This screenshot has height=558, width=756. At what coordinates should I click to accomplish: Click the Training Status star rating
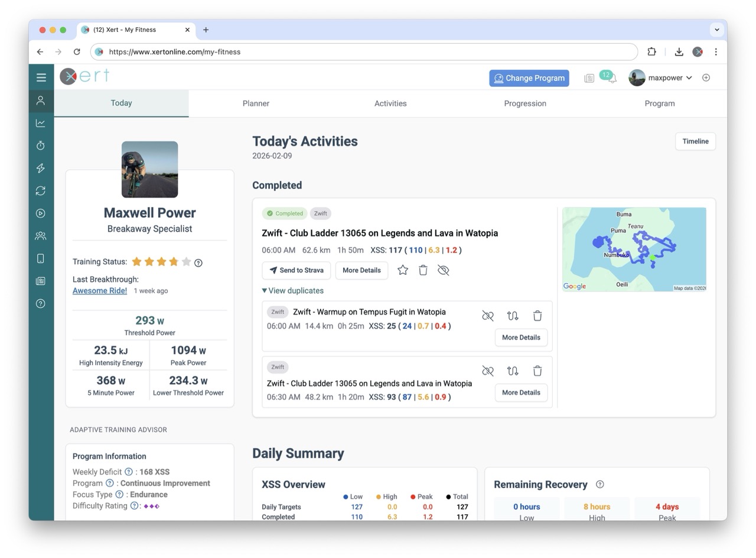coord(161,262)
